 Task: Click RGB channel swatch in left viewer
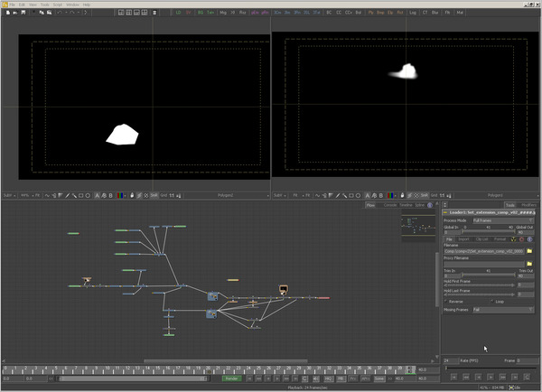point(120,196)
